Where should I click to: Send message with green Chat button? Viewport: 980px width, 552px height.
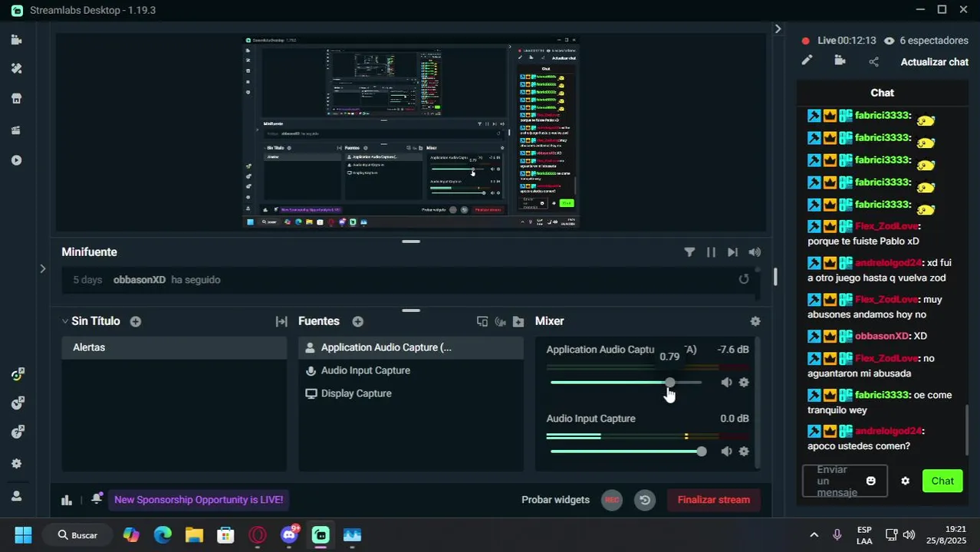coord(942,481)
